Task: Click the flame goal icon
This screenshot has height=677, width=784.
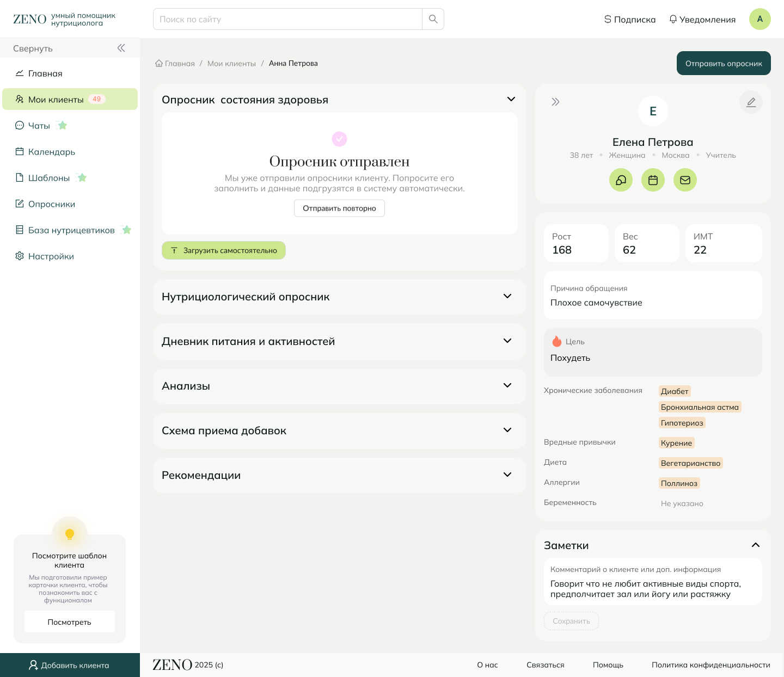Action: [x=556, y=341]
